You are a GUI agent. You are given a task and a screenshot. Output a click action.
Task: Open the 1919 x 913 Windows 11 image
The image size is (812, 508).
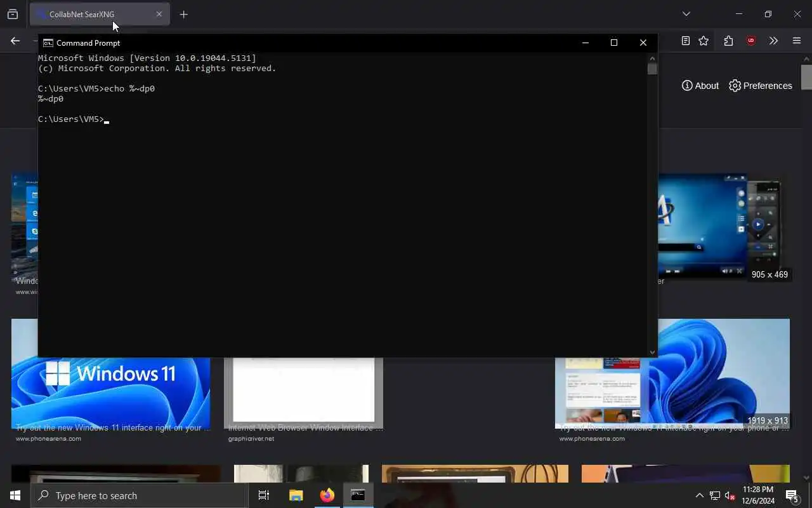click(723, 374)
